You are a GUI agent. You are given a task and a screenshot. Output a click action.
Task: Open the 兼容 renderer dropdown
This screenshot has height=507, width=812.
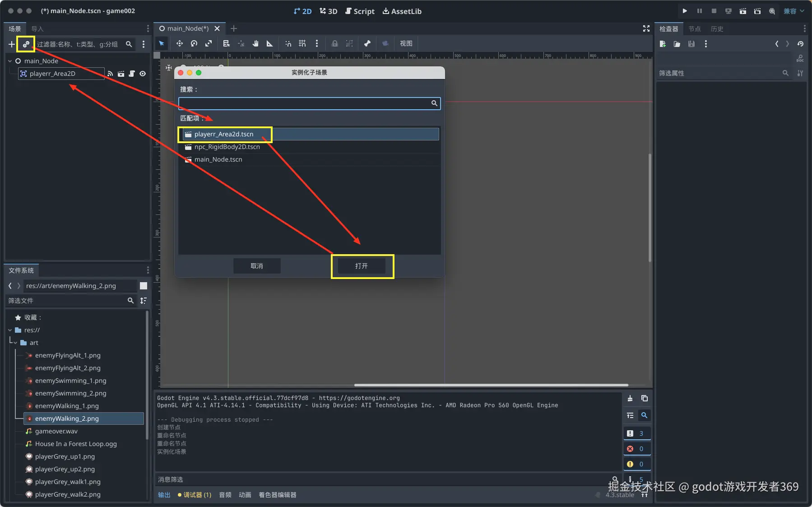794,11
